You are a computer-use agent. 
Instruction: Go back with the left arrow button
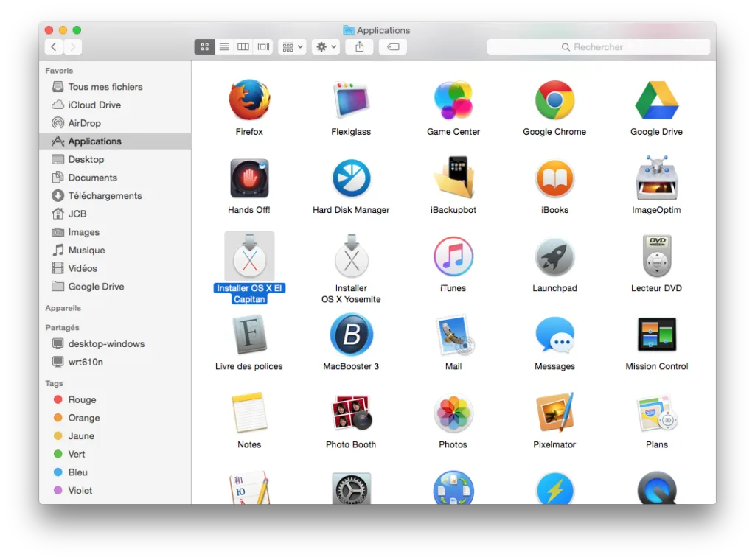pos(54,46)
